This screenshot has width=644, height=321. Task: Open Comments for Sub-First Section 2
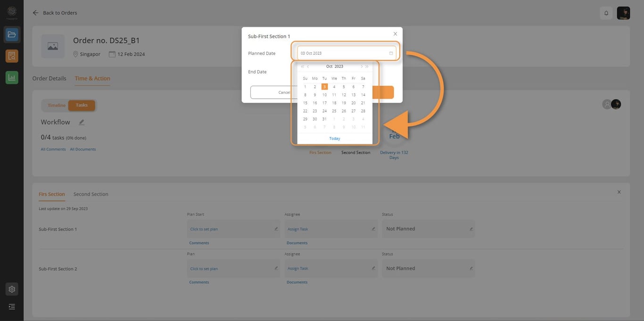199,282
